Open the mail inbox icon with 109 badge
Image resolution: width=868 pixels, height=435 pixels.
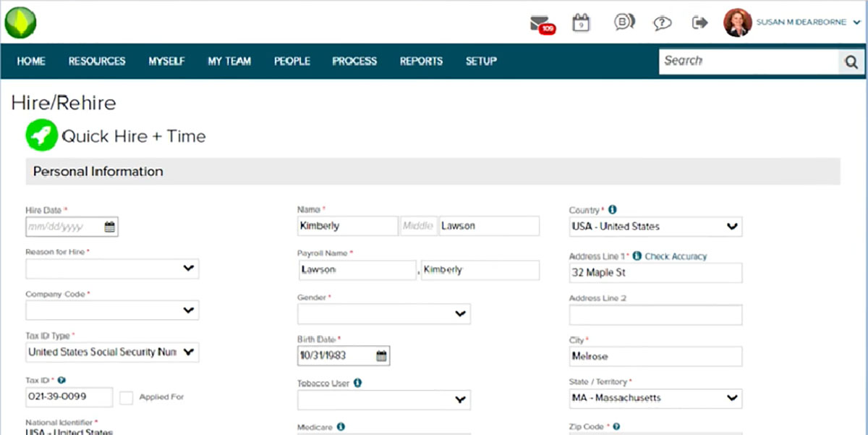coord(540,23)
